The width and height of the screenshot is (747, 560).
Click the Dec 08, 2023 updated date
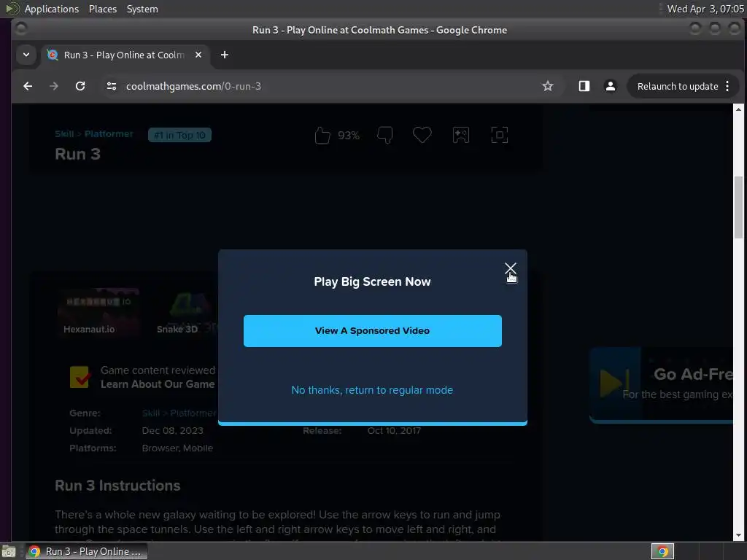coord(172,430)
